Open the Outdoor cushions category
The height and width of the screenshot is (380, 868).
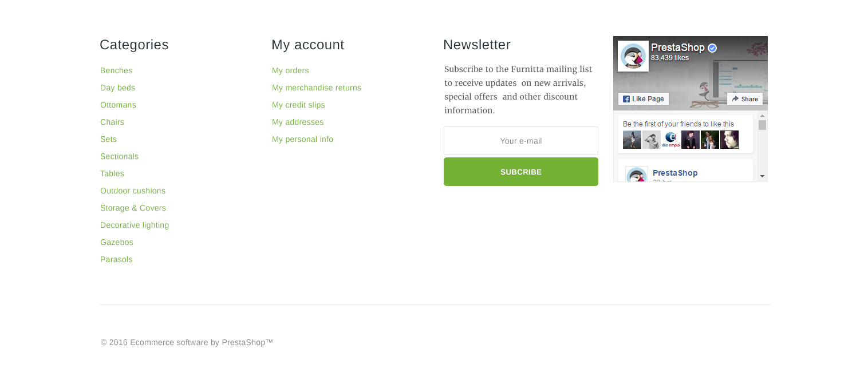click(x=133, y=191)
